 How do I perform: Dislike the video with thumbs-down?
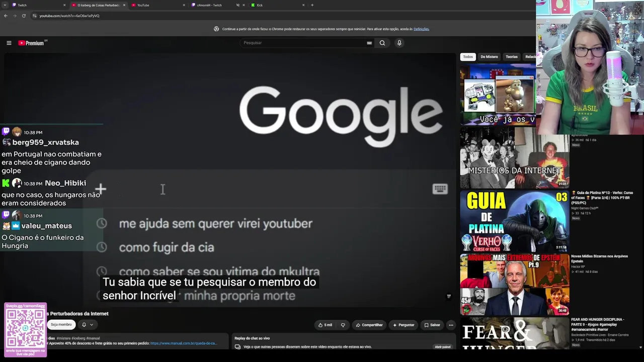[x=343, y=325]
